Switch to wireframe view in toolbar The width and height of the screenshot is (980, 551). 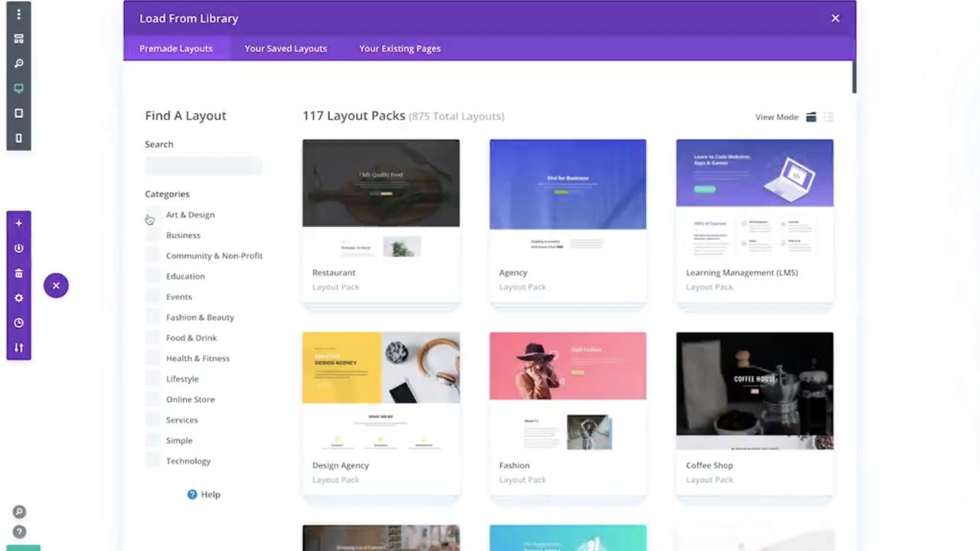point(18,39)
